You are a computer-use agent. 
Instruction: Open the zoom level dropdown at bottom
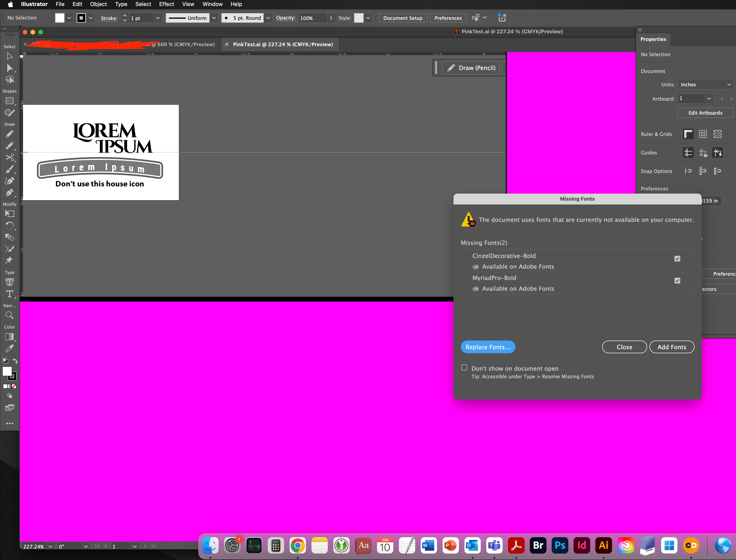pos(50,546)
